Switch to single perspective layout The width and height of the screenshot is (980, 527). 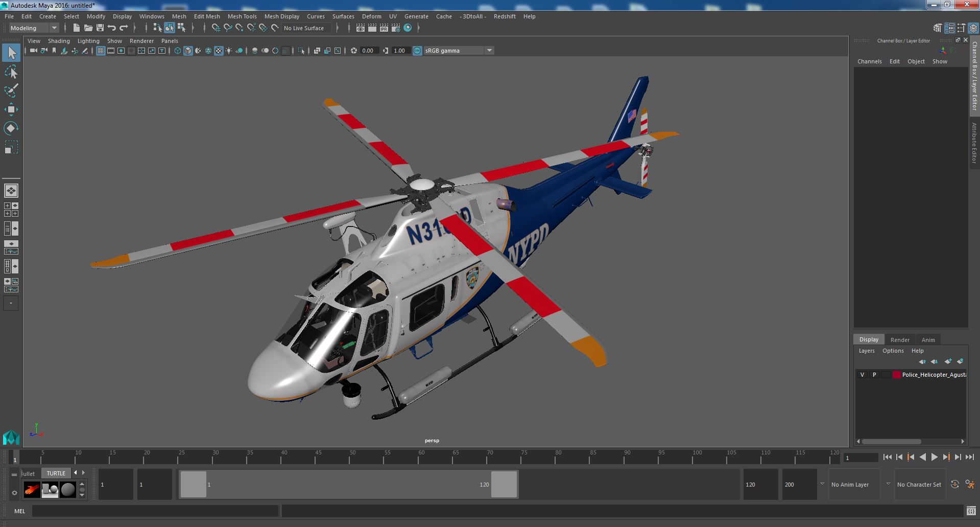click(11, 191)
